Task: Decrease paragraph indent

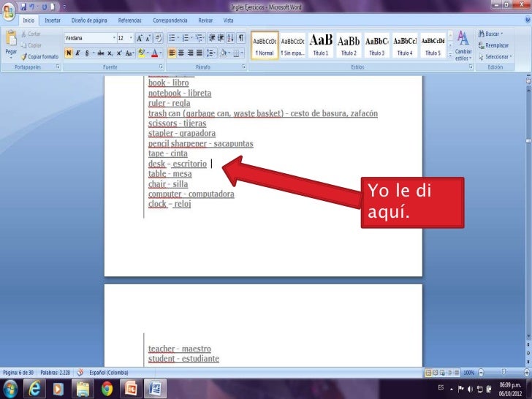Action: [x=212, y=38]
